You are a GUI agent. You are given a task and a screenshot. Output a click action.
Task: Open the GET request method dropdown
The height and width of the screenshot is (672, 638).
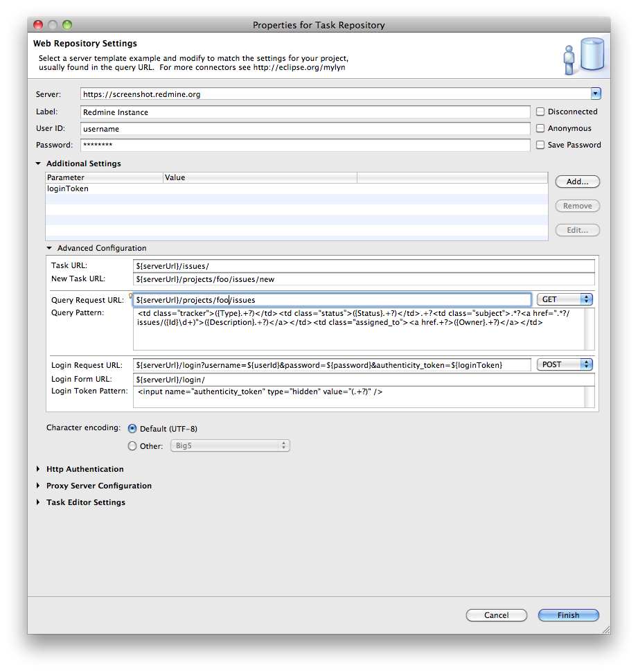[x=565, y=299]
